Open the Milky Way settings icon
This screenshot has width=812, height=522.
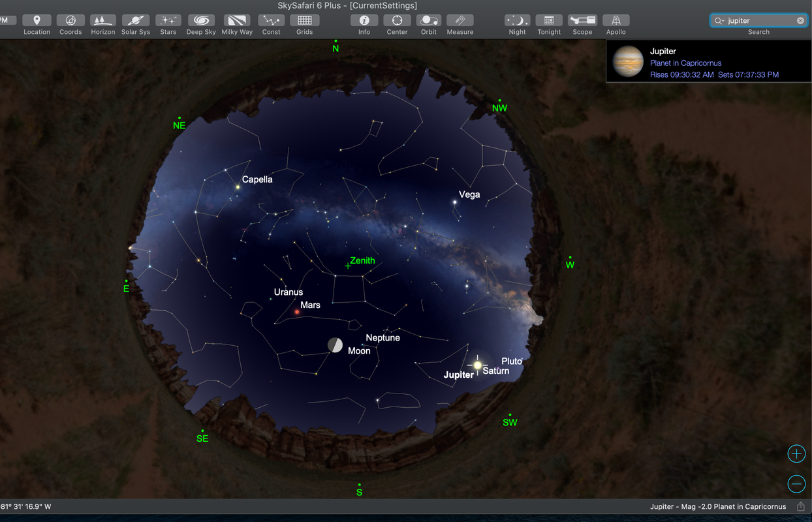237,20
